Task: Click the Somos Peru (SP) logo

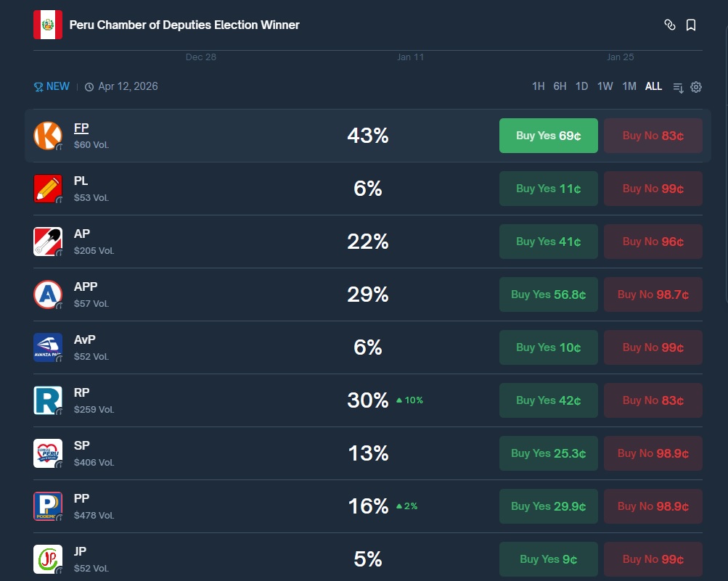Action: pos(48,453)
